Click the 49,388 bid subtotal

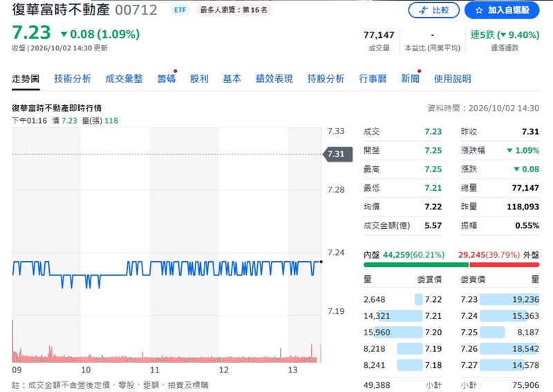tap(377, 385)
